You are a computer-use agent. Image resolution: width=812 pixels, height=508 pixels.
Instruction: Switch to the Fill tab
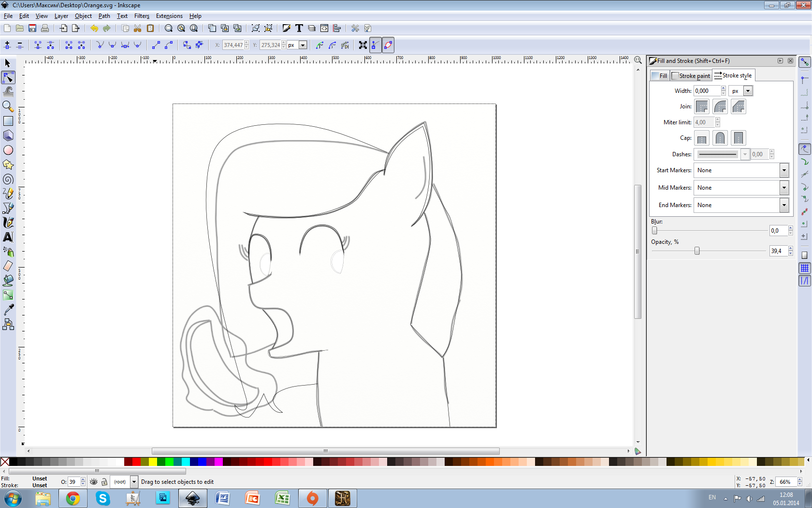660,75
